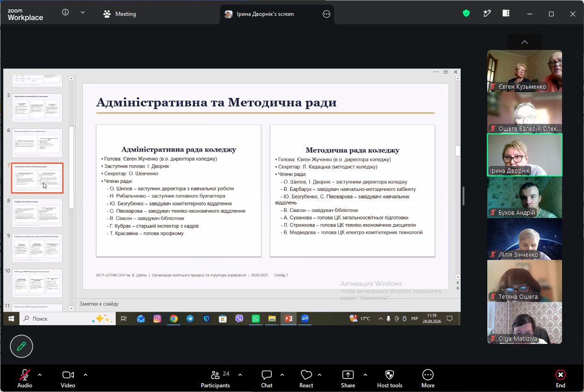Select Євген Кузьменко's video tile
Image resolution: width=584 pixels, height=392 pixels.
click(525, 70)
